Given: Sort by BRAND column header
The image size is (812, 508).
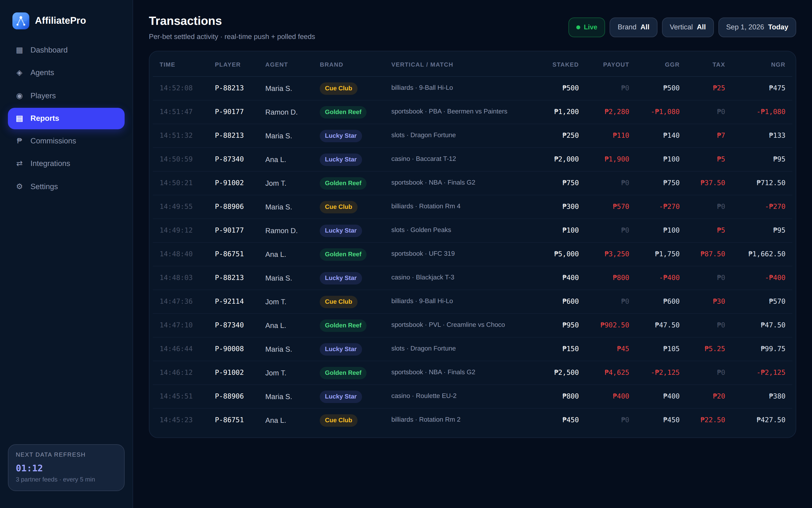Looking at the screenshot, I should coord(331,65).
